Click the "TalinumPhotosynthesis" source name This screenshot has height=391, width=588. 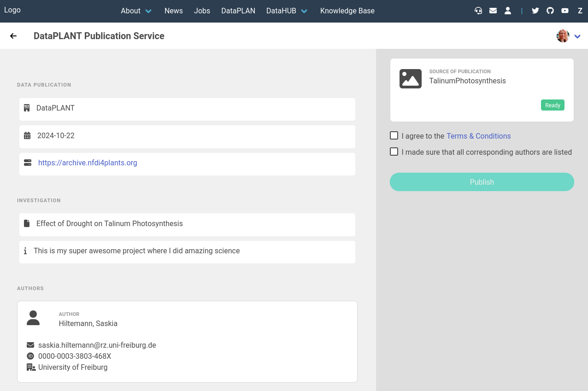click(x=468, y=81)
